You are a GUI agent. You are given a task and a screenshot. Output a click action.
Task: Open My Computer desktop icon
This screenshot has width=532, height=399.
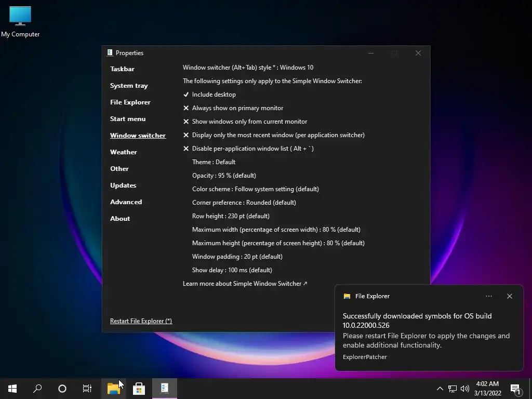coord(20,22)
